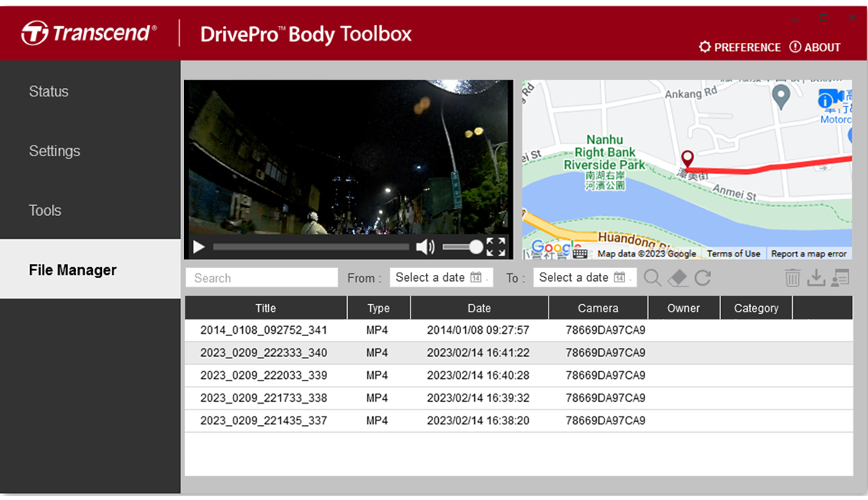Select file 2023_0209_221435_337

519,421
